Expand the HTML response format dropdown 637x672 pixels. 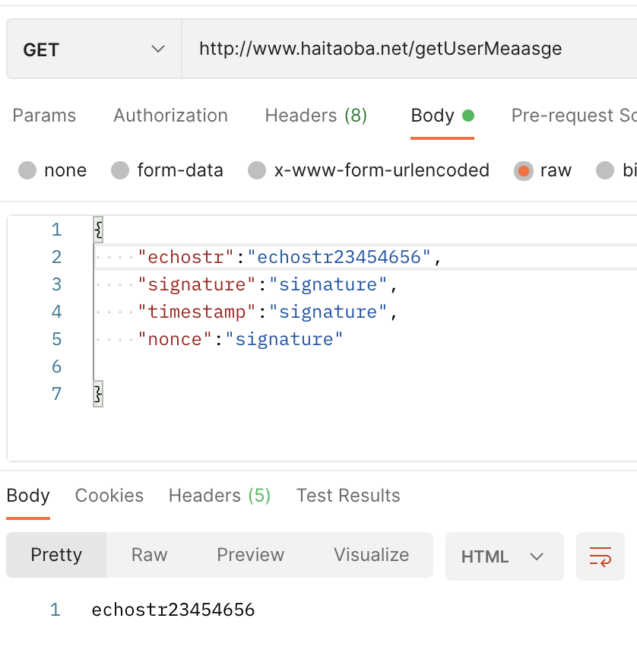(504, 556)
